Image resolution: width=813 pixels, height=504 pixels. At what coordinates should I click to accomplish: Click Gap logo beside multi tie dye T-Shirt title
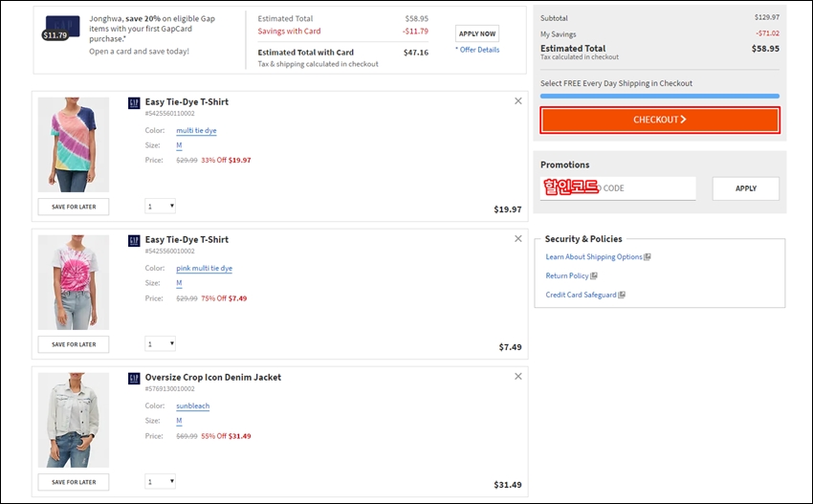134,102
